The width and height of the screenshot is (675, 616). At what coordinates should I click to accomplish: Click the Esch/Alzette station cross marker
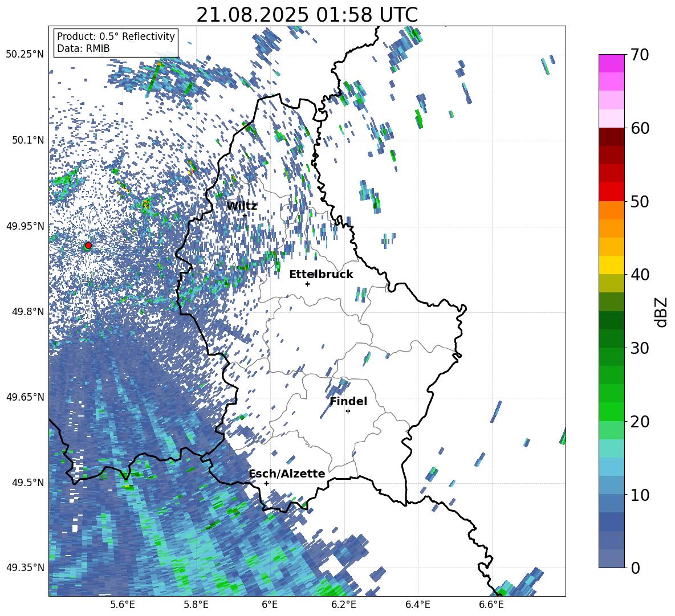[x=266, y=483]
